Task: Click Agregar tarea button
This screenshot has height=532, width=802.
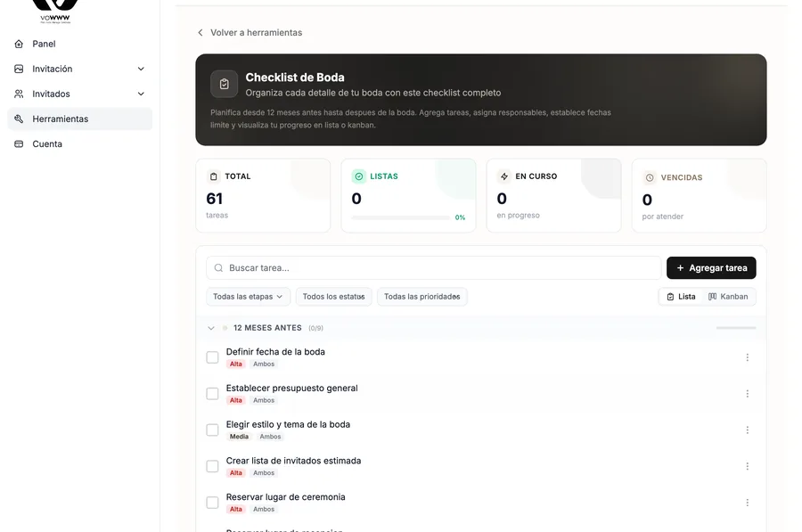Action: (711, 268)
